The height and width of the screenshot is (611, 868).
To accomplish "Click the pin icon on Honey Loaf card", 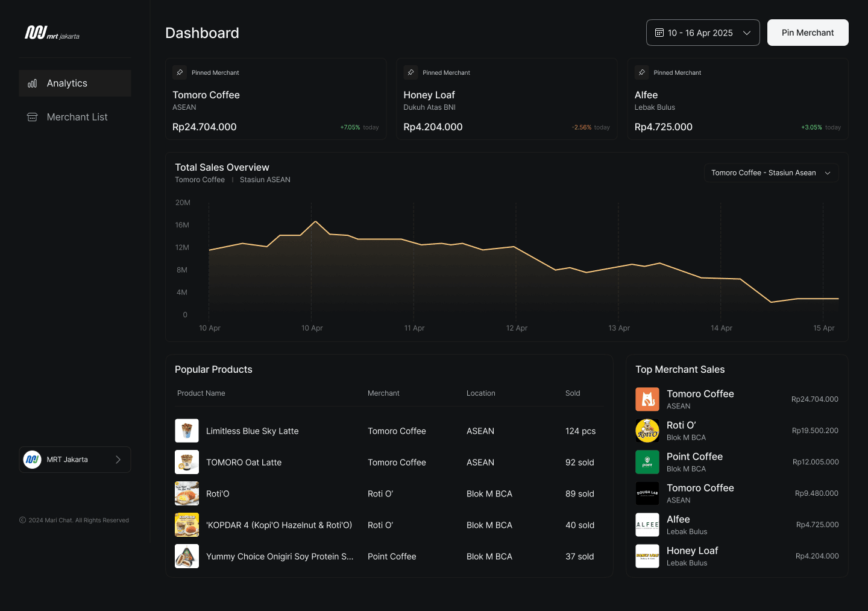I will point(410,72).
